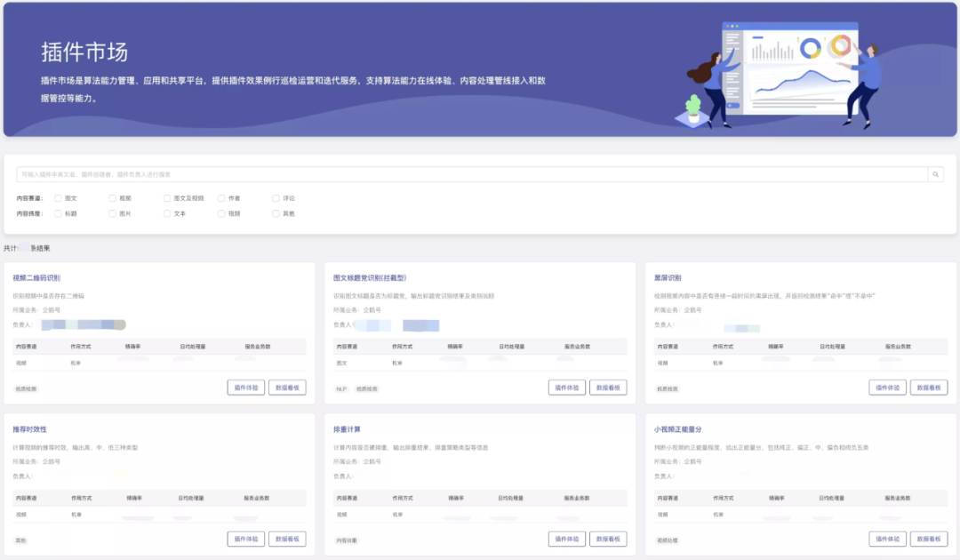Click the 插件市场 page heading
The width and height of the screenshot is (960, 560).
(x=84, y=52)
